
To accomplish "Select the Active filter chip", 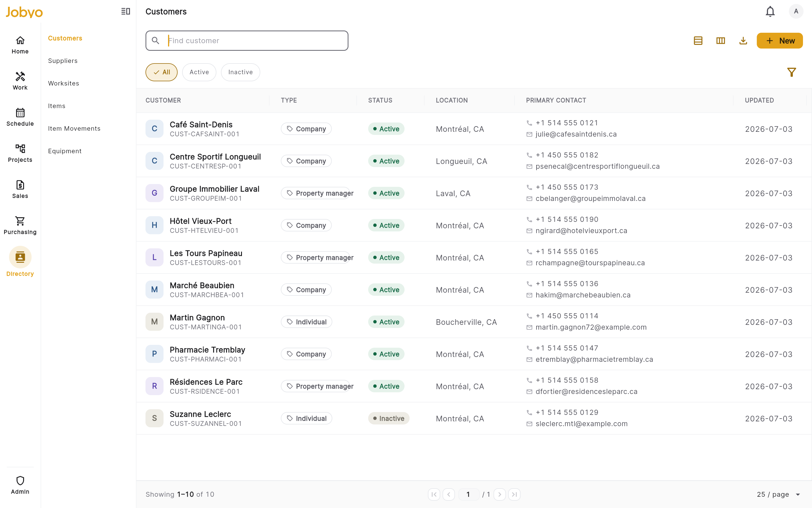I will coord(199,72).
